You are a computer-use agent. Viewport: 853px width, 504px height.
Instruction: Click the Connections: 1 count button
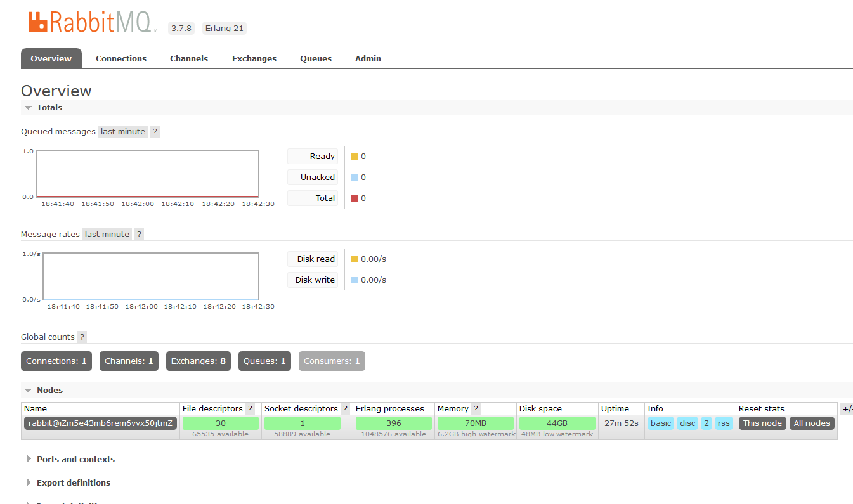pyautogui.click(x=56, y=361)
